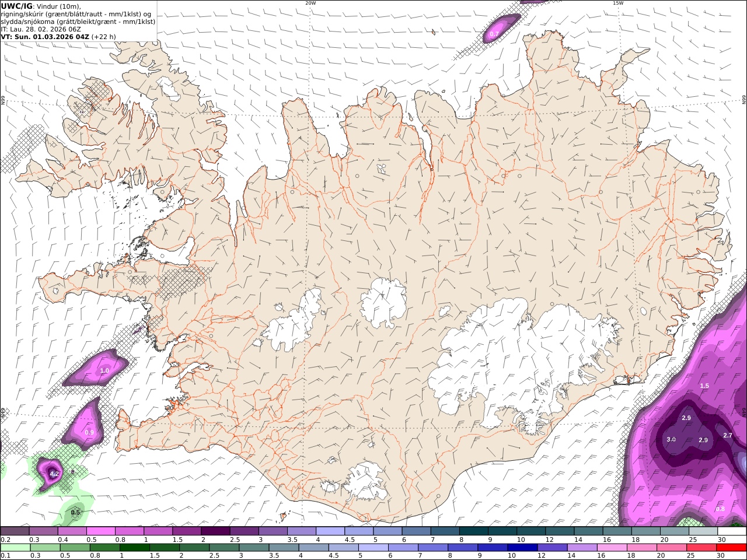Select the '18' label in the lower legend row
747x560 pixels.
pyautogui.click(x=631, y=555)
